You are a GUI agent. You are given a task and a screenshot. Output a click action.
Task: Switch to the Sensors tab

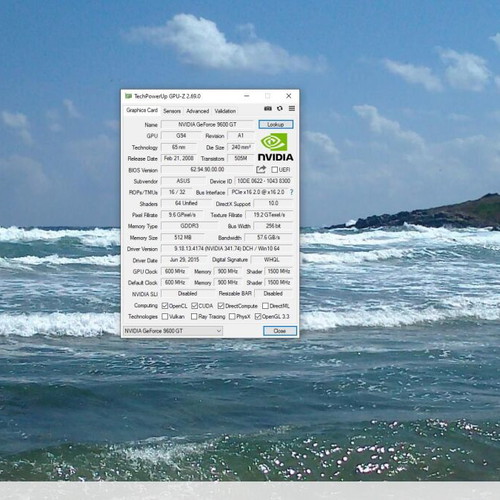(172, 111)
